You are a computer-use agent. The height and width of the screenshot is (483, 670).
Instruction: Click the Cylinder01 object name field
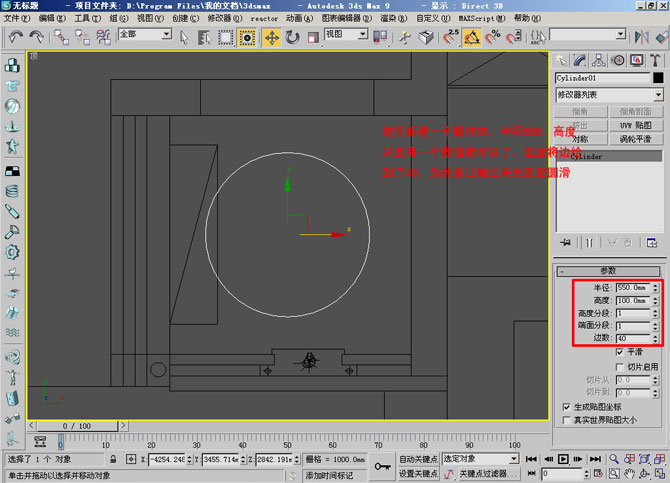pos(602,78)
